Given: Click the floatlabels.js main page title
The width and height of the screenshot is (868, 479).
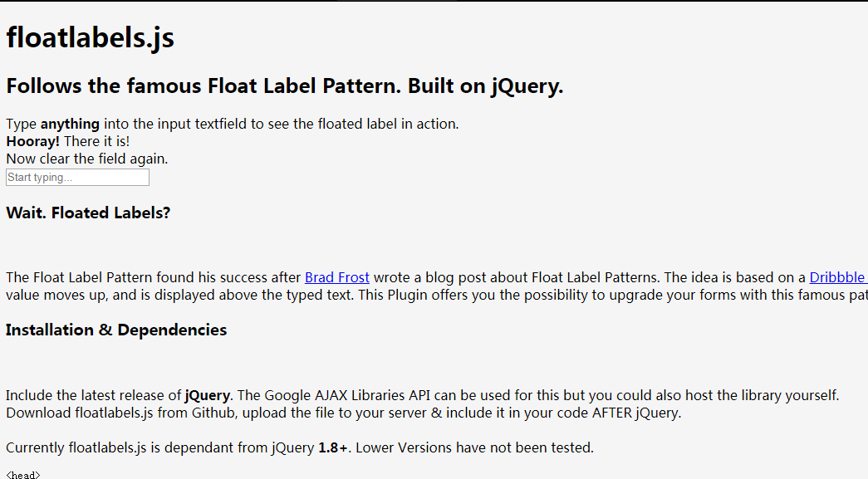Looking at the screenshot, I should click(91, 37).
